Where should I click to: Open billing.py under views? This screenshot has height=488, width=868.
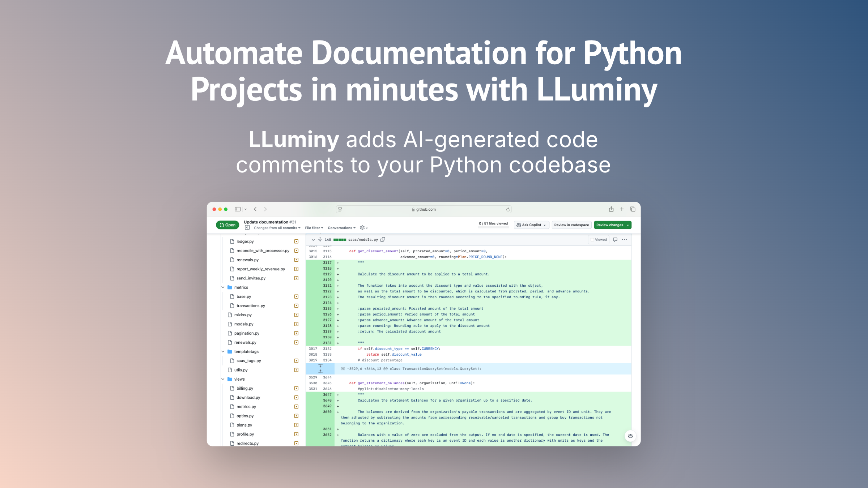(x=245, y=388)
